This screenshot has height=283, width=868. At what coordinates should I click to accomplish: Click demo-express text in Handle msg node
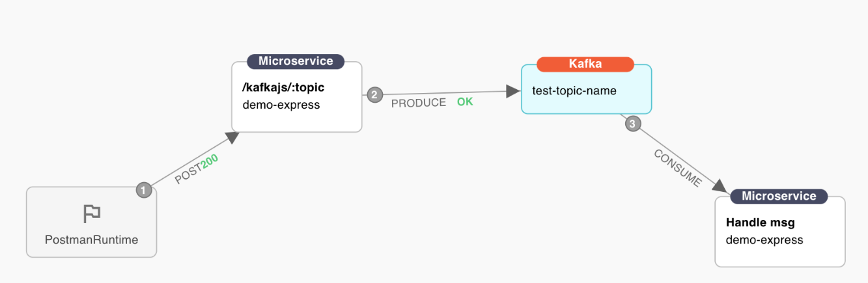pos(764,240)
